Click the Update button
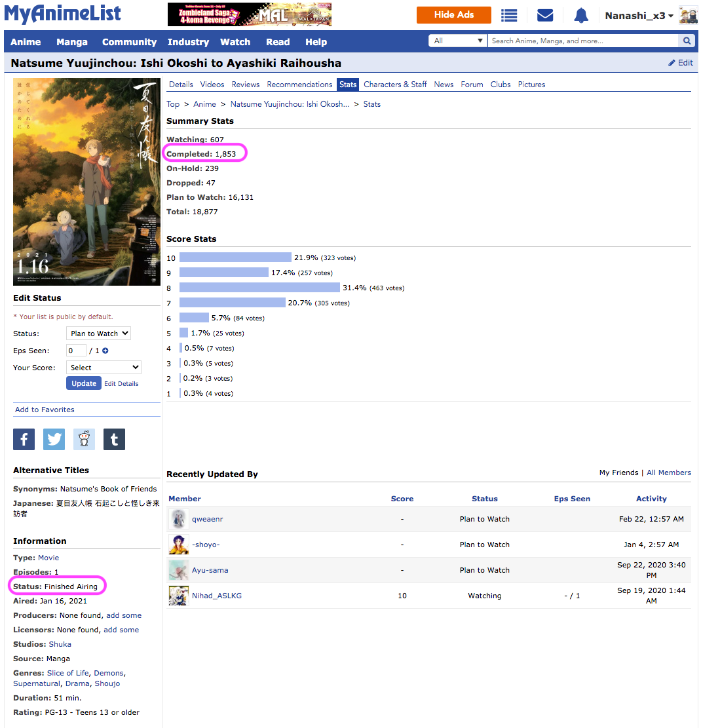This screenshot has width=701, height=728. 84,383
